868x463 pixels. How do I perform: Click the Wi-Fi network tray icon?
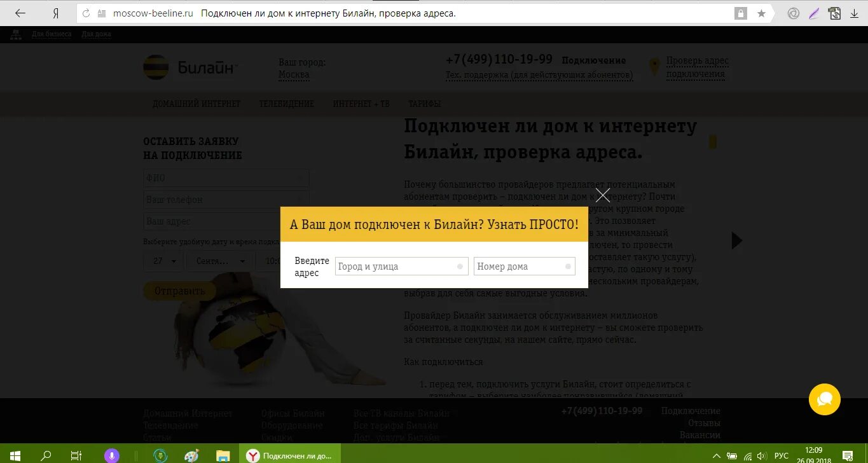click(748, 456)
